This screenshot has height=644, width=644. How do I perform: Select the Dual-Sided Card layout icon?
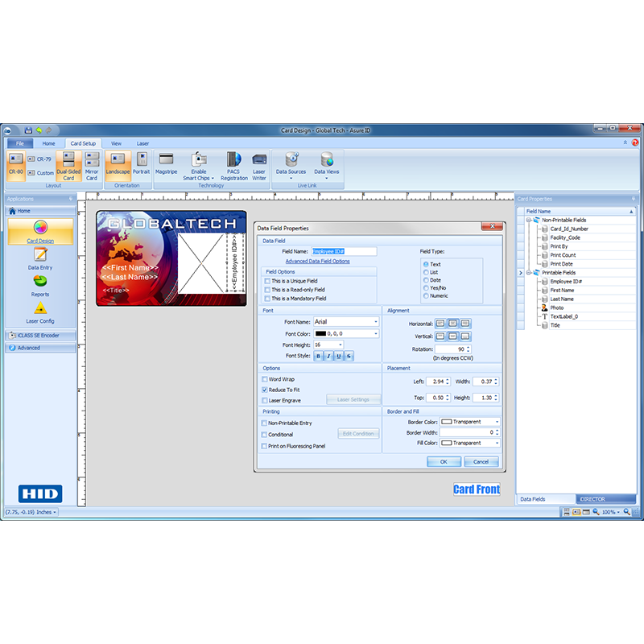(68, 165)
